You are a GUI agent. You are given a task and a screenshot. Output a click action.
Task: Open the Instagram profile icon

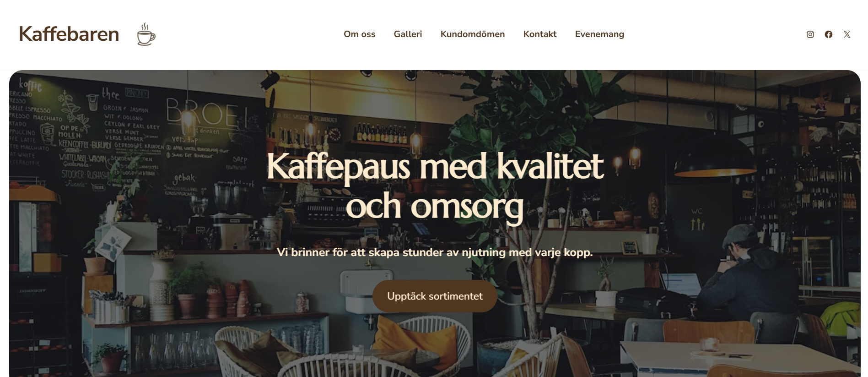[810, 34]
